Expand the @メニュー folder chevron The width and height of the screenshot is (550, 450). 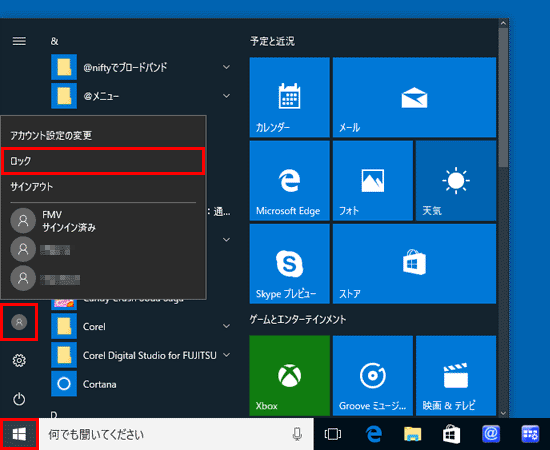[x=227, y=95]
